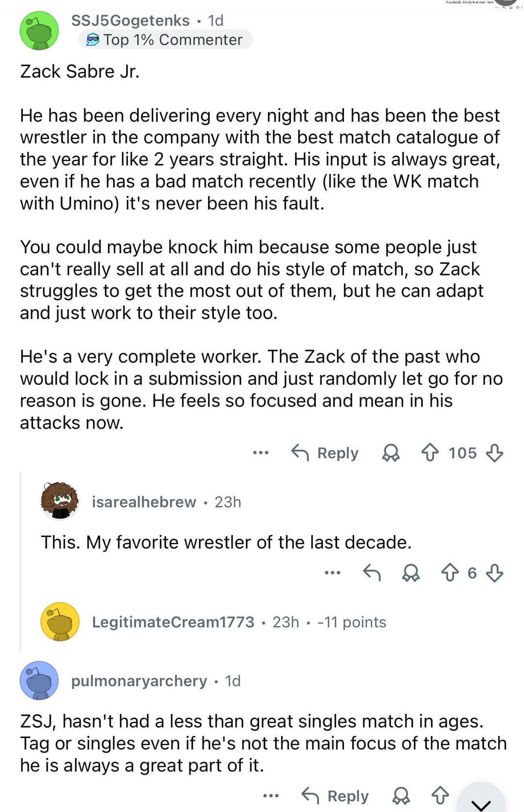Open three-dot menu on isarealhebrew's reply
The image size is (524, 812).
click(x=332, y=573)
